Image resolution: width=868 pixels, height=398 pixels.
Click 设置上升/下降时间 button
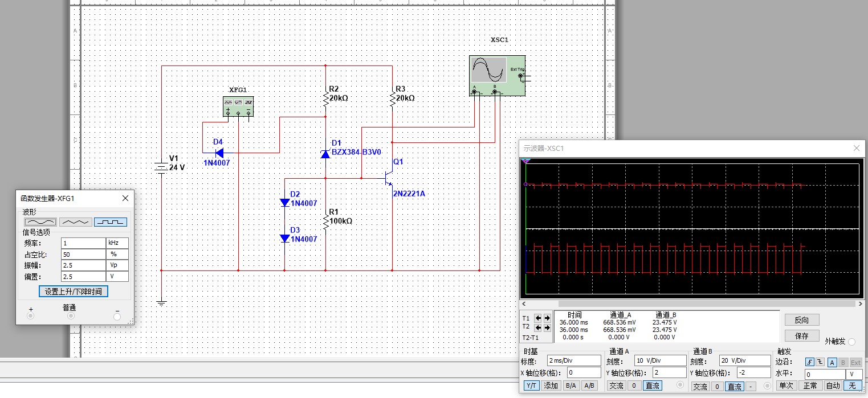74,292
